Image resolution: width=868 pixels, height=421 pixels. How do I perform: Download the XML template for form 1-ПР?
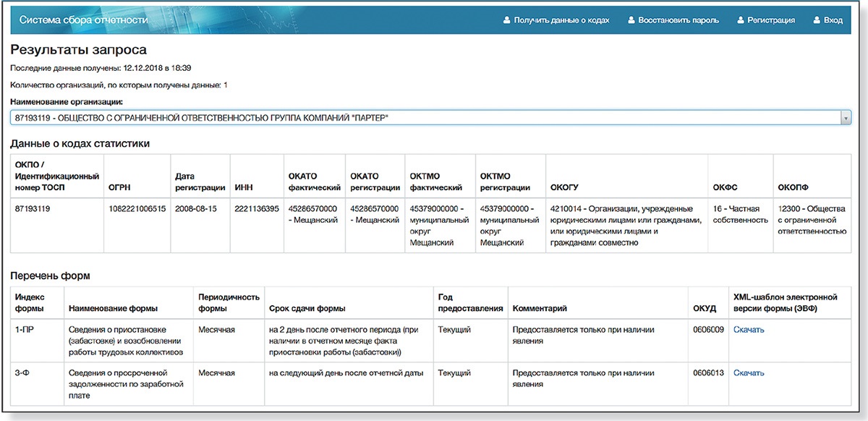[749, 330]
